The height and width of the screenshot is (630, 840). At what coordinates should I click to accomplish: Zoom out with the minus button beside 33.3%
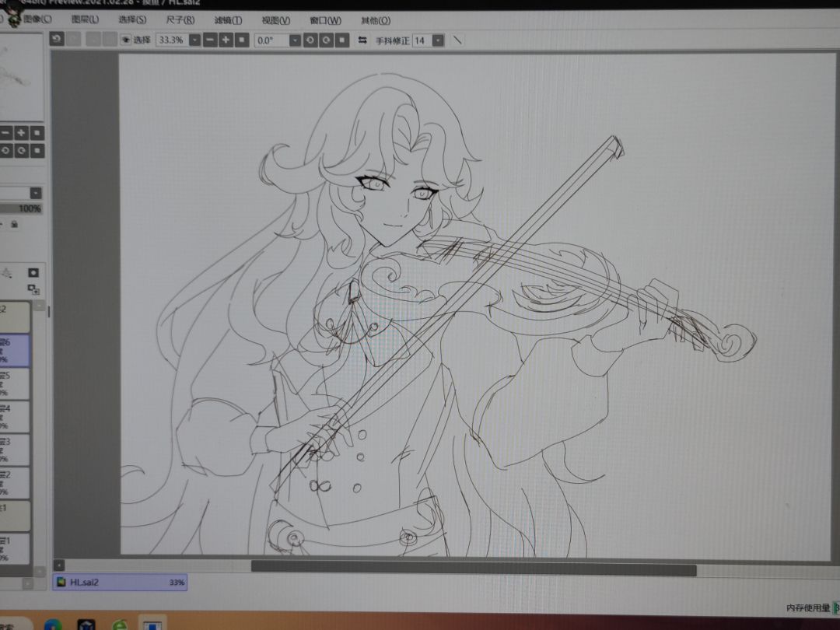coord(211,40)
